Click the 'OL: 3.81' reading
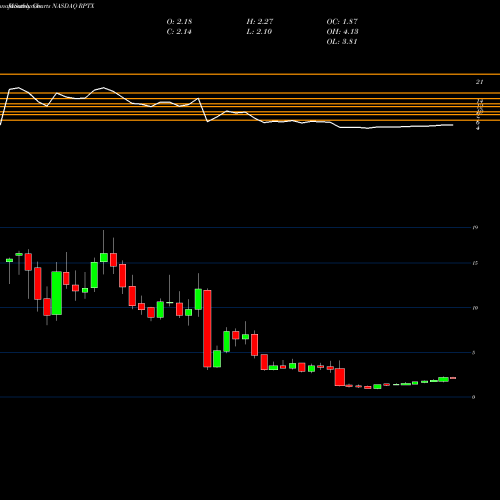500x500 pixels. click(342, 42)
